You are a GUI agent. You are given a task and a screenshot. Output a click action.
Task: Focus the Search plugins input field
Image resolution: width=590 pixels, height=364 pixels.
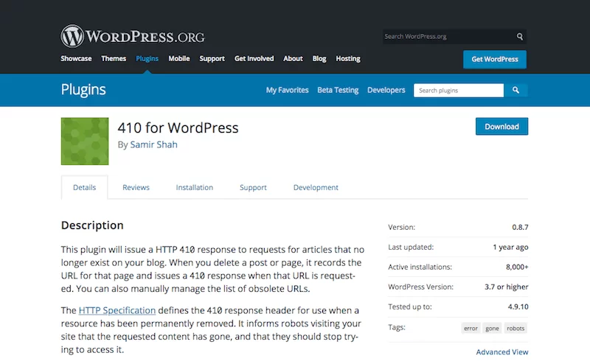459,90
